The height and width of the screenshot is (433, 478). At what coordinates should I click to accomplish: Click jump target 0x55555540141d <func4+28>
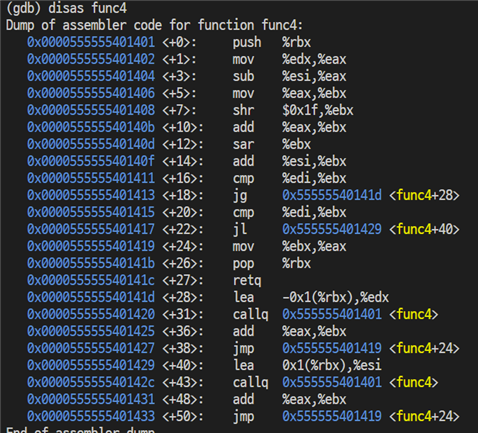pos(371,195)
